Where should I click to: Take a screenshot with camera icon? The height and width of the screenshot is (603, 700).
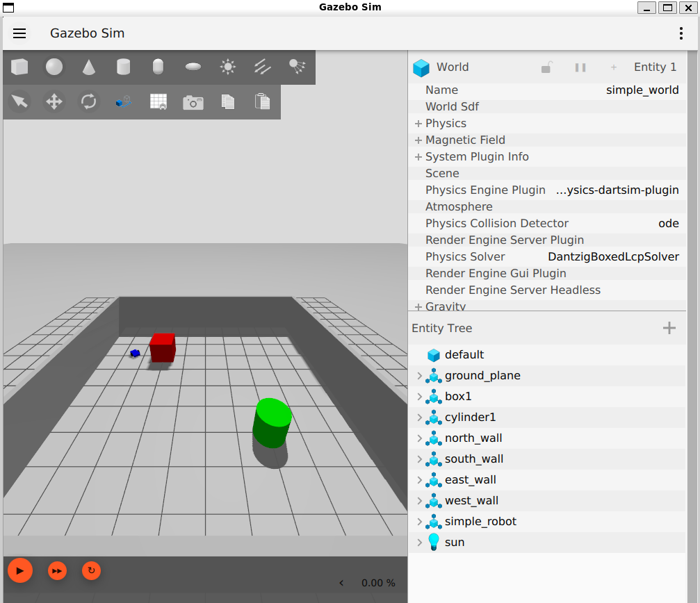(193, 102)
